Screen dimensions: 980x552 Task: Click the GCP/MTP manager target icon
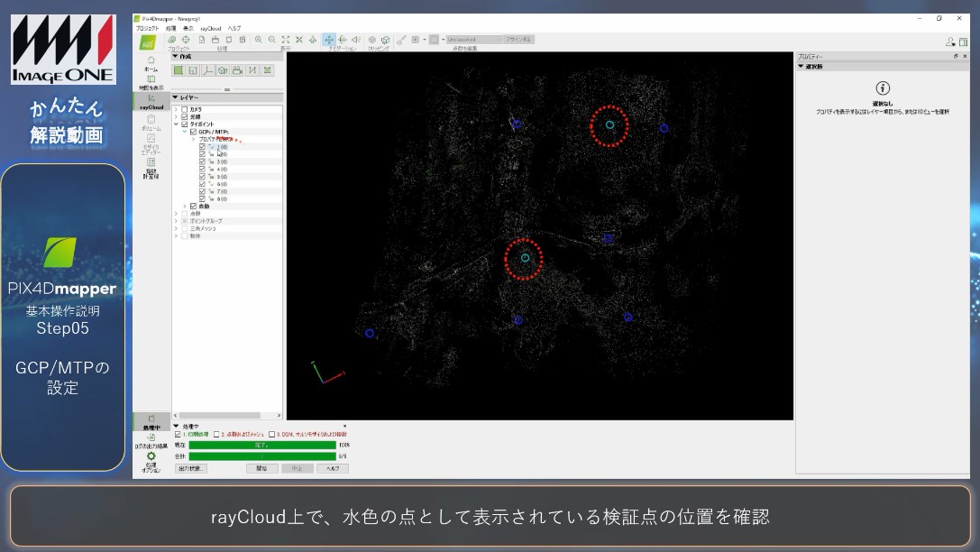186,40
